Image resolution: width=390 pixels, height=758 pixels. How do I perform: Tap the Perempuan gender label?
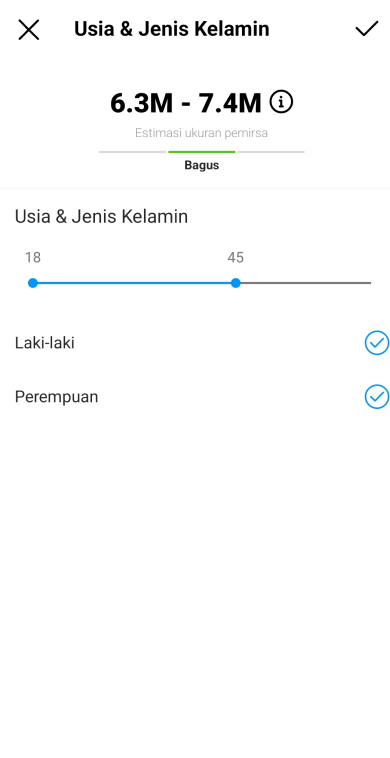pos(57,397)
